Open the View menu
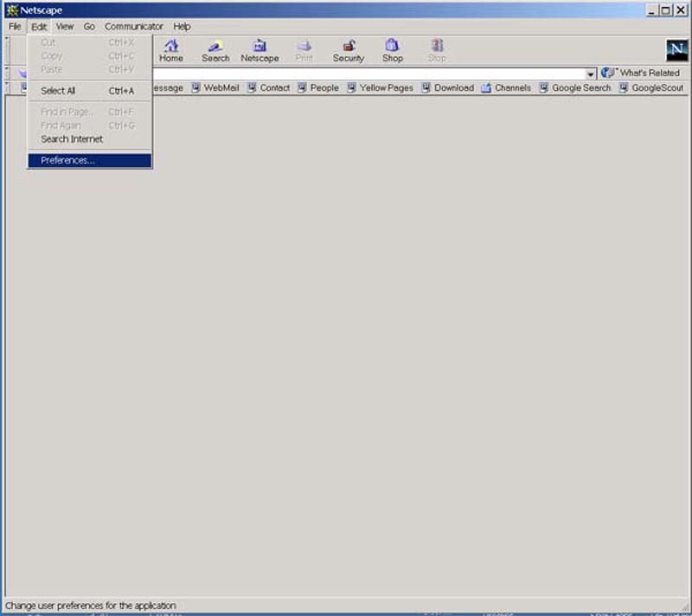The width and height of the screenshot is (692, 616). point(64,27)
